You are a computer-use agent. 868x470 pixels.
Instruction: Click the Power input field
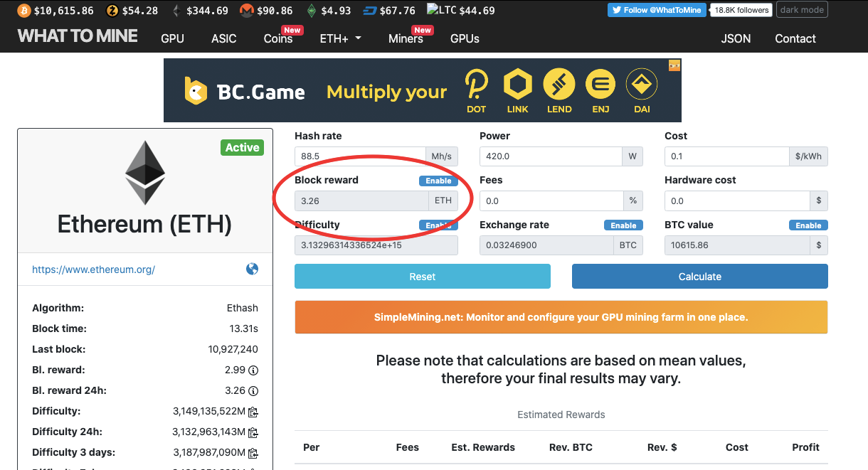[551, 156]
